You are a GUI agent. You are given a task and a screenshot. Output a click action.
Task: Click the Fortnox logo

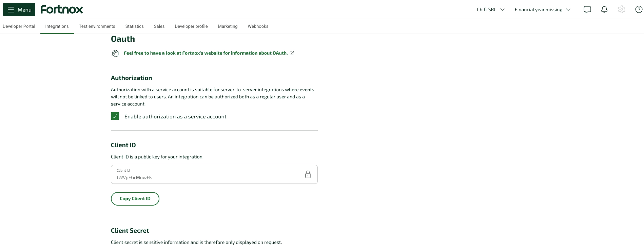point(62,9)
